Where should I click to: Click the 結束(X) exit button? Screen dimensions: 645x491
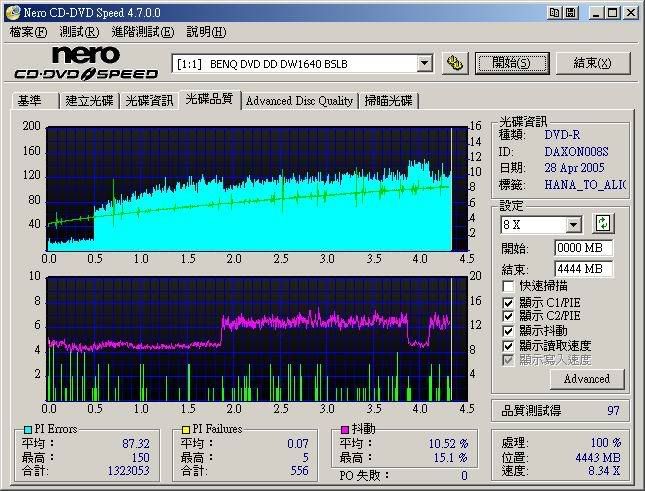[593, 63]
